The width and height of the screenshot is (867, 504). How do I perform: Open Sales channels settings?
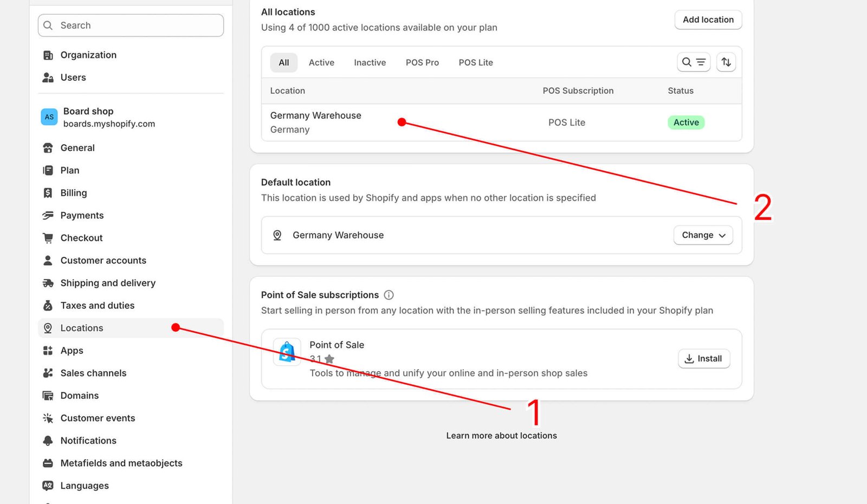(131, 373)
